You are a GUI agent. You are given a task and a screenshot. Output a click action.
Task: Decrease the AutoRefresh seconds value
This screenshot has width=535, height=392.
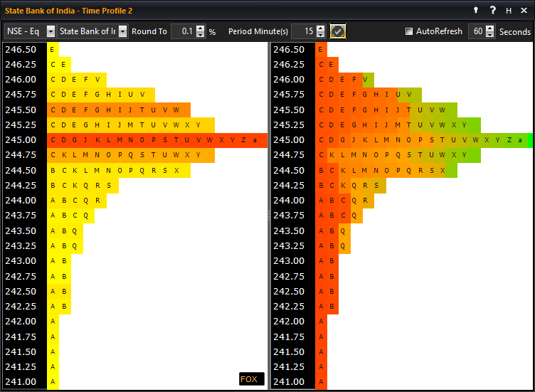(490, 34)
